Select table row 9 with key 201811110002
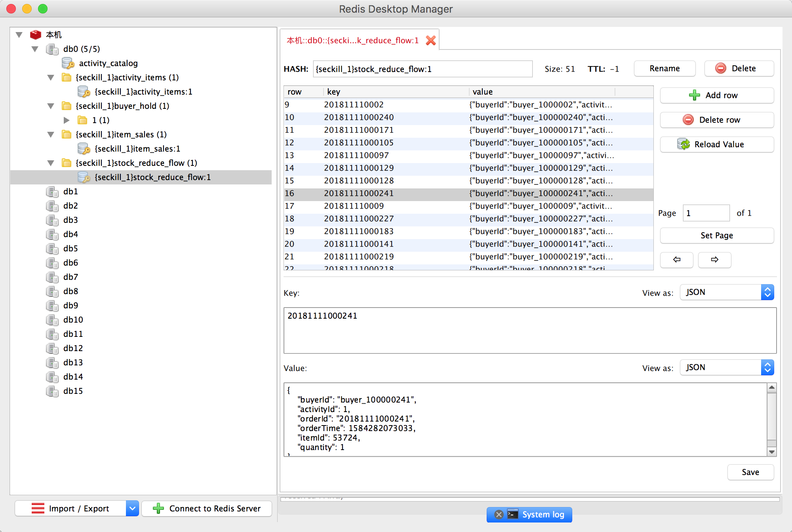The height and width of the screenshot is (532, 792). pos(468,104)
